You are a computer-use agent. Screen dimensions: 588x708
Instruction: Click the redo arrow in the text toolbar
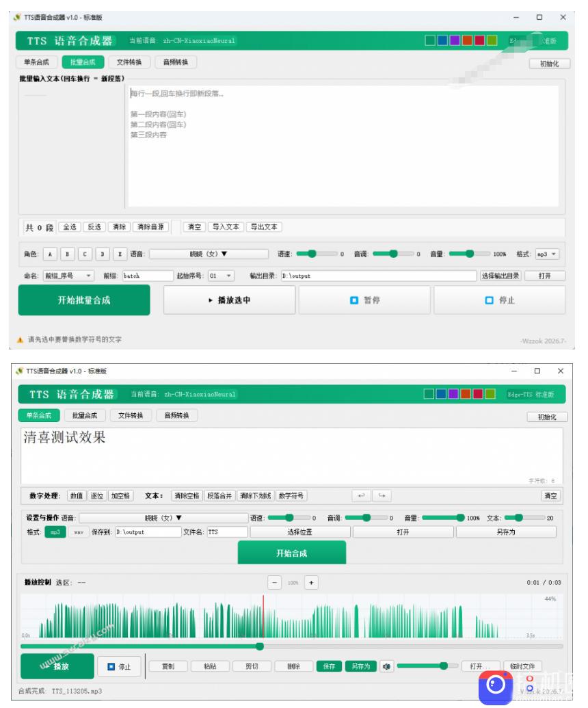tap(382, 496)
